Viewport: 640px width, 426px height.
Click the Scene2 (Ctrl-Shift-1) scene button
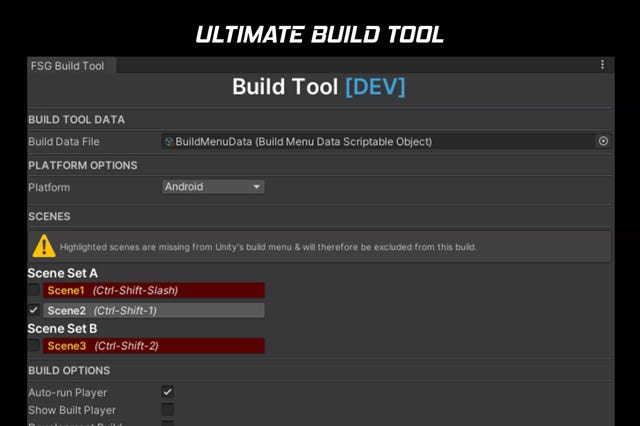(154, 311)
